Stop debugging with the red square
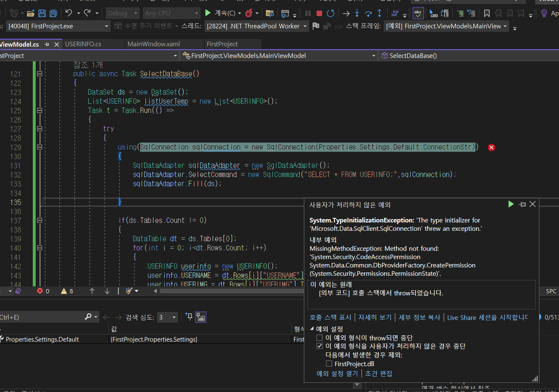This screenshot has height=392, width=559. tap(319, 13)
